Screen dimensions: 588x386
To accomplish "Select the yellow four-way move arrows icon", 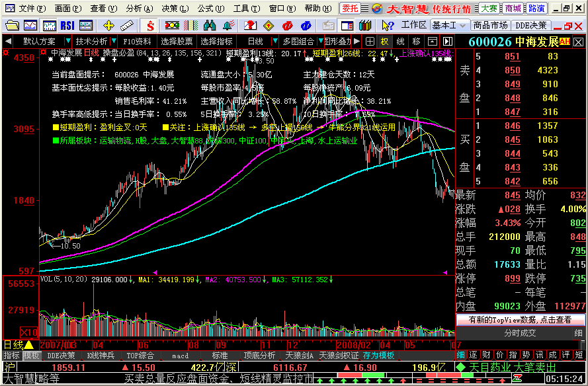I will point(108,26).
